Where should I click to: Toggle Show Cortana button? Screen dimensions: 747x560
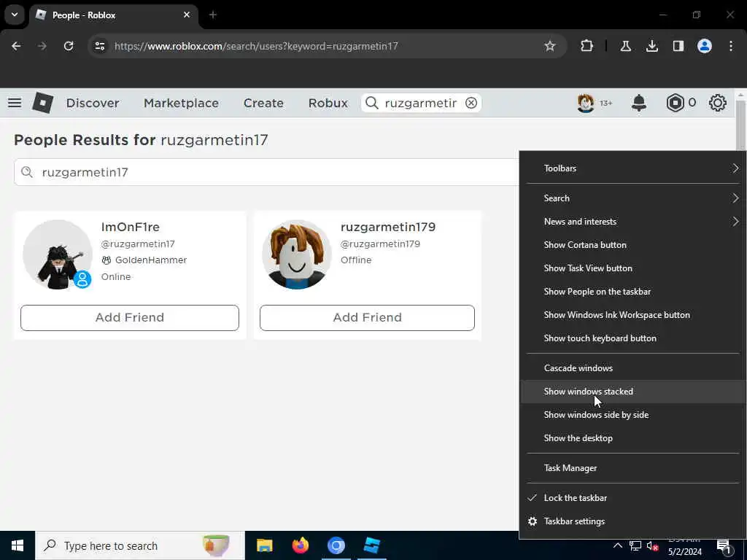[x=633, y=245]
